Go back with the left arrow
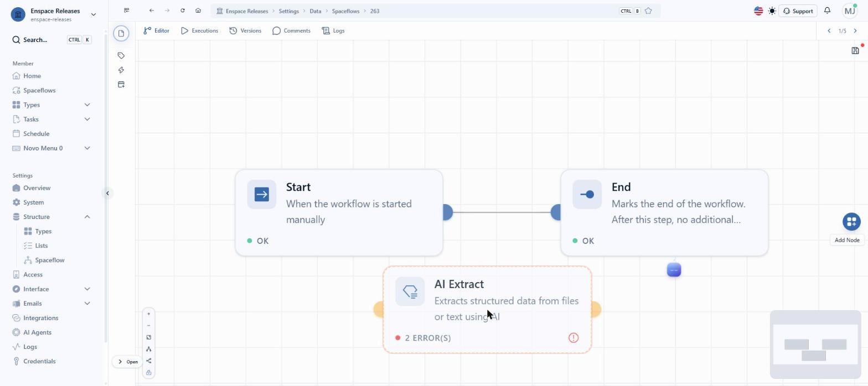Image resolution: width=868 pixels, height=386 pixels. tap(152, 11)
